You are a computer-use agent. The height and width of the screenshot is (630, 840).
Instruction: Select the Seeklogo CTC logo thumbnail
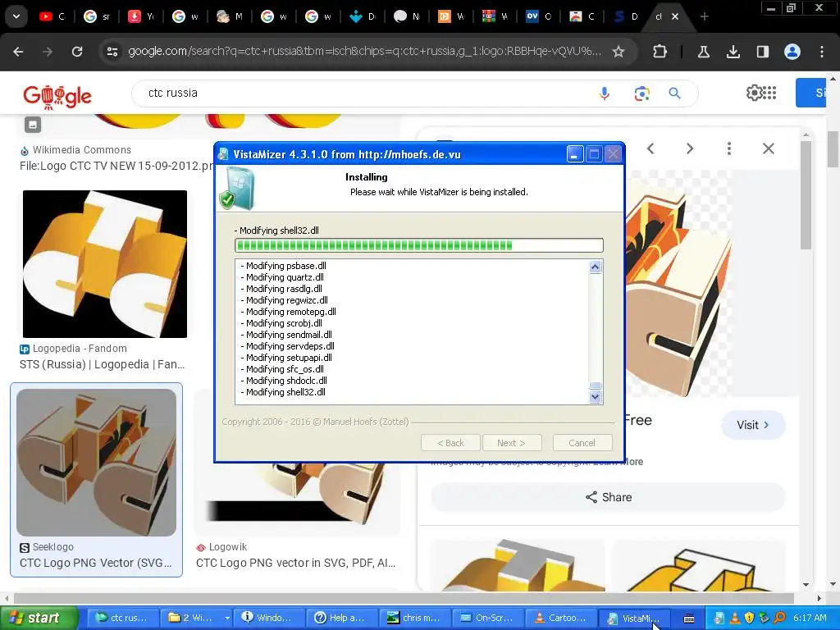[97, 463]
